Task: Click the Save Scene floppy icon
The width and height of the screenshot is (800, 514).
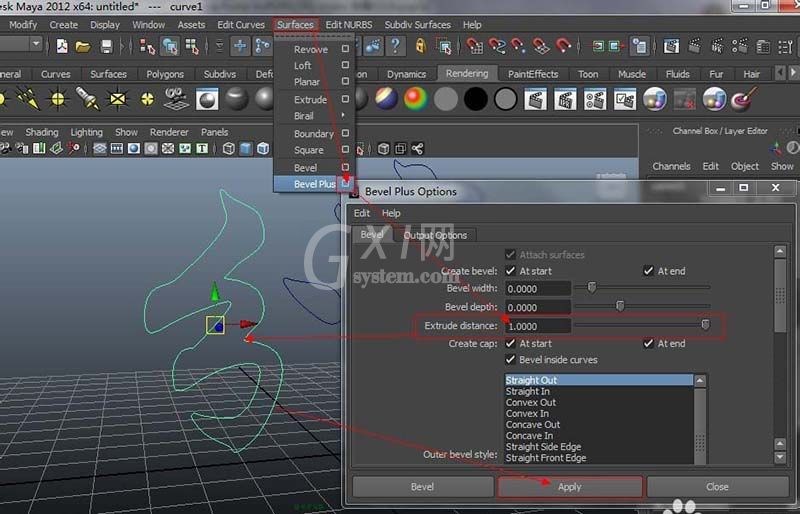Action: [x=106, y=47]
